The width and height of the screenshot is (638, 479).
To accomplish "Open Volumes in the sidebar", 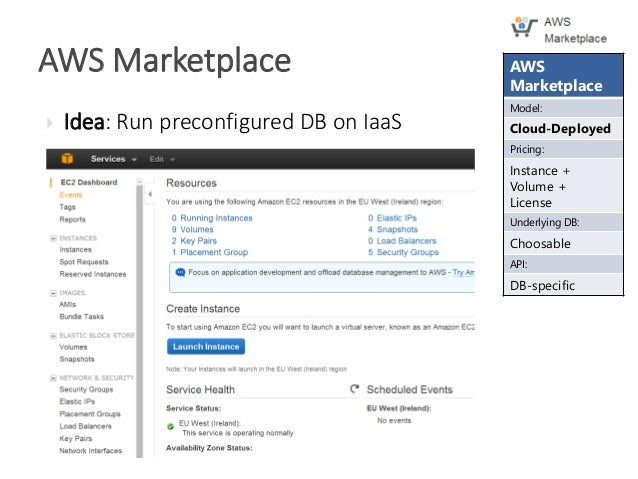I will tap(73, 347).
